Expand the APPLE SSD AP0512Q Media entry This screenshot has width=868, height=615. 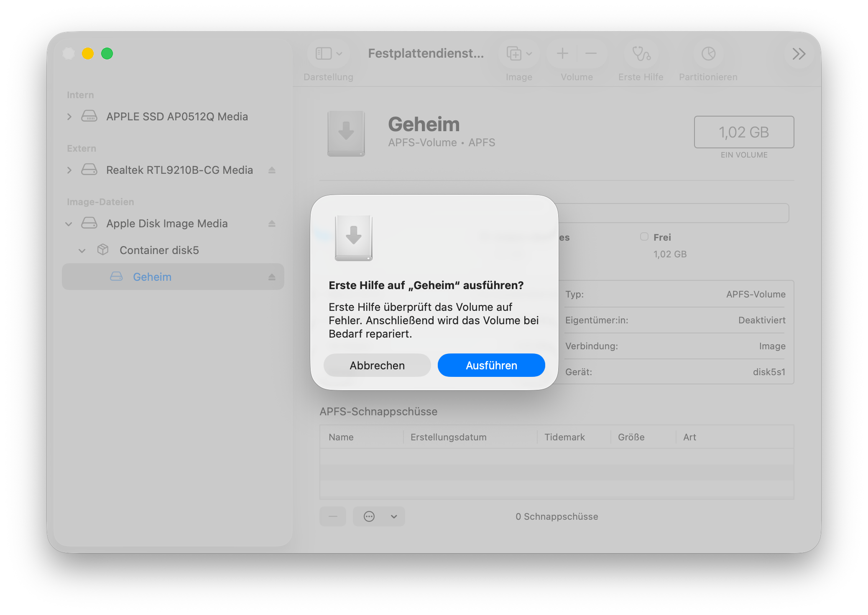69,117
